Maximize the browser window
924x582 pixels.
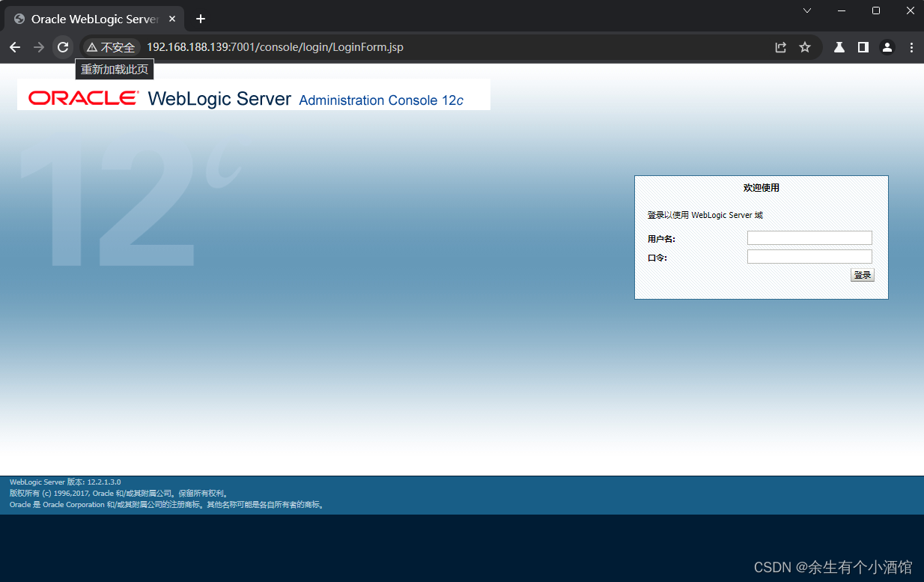876,10
